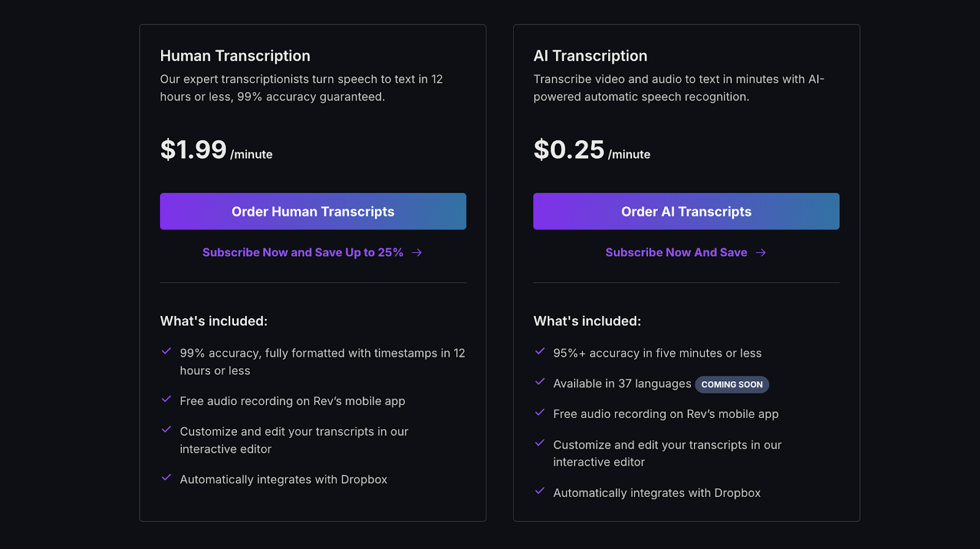The width and height of the screenshot is (980, 549).
Task: Click the $0.25 per minute price
Action: coord(592,150)
